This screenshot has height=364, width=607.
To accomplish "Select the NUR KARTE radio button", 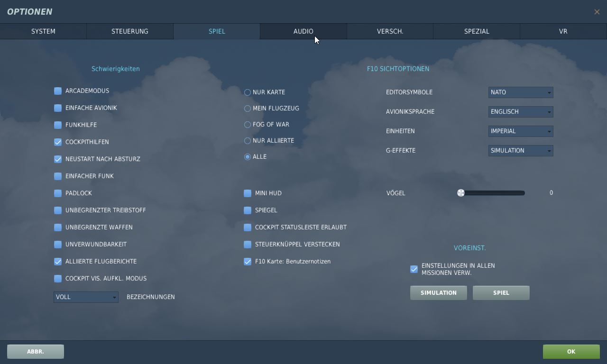I will click(x=247, y=92).
